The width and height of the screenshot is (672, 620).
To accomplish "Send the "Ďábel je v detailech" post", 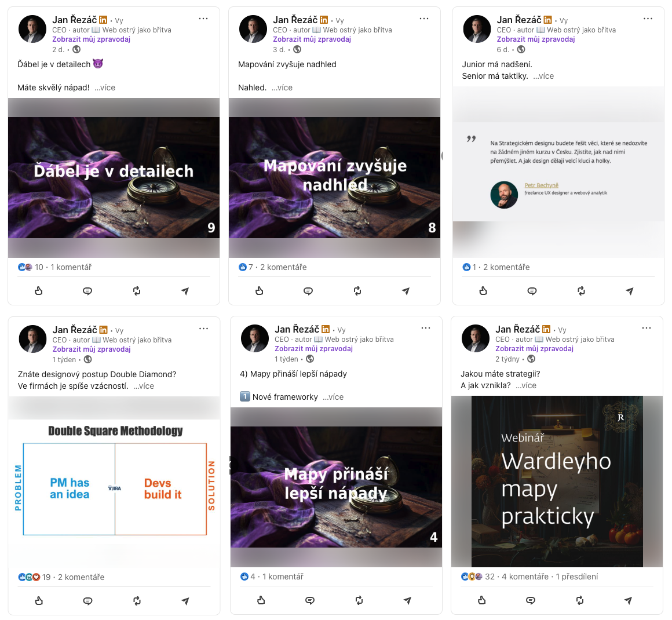I will pos(185,291).
